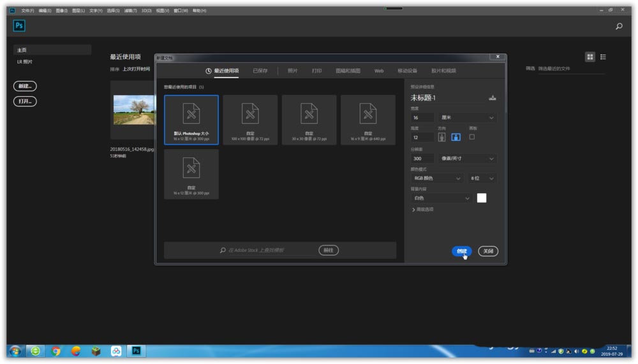Toggle the artboards checkbox
Viewport: 638px width, 364px height.
pos(472,137)
